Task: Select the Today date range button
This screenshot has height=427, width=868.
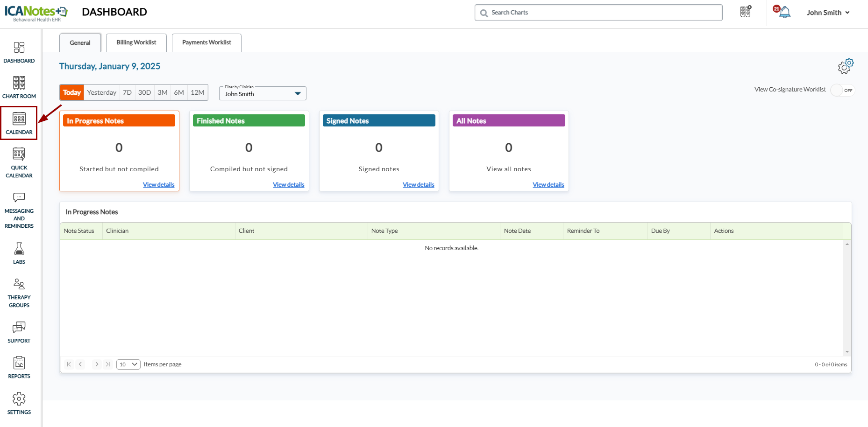Action: (72, 92)
